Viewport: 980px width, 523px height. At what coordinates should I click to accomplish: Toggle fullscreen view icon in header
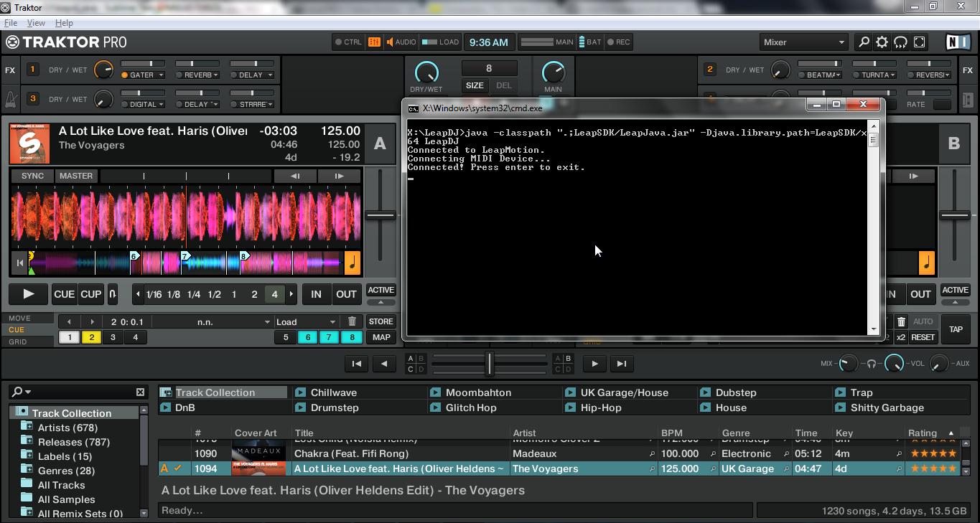point(919,42)
